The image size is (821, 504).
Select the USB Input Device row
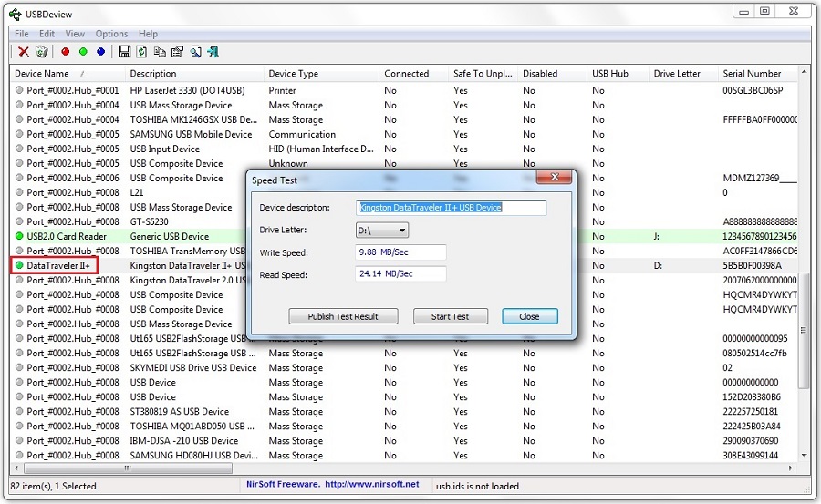point(404,149)
